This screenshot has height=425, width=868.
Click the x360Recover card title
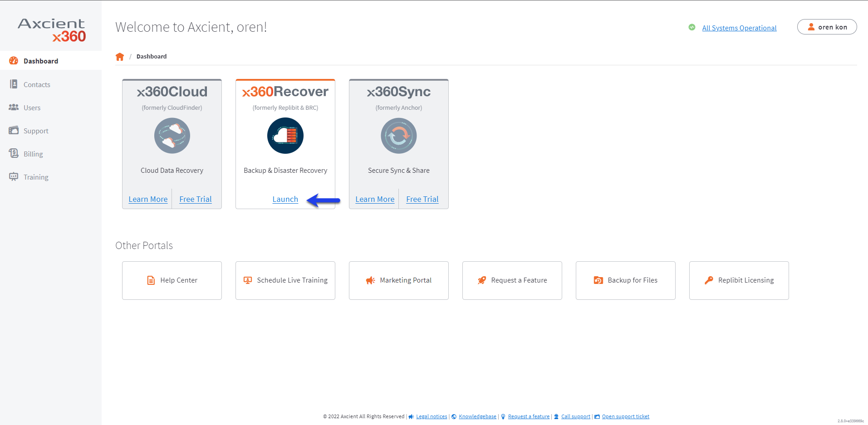pyautogui.click(x=285, y=92)
